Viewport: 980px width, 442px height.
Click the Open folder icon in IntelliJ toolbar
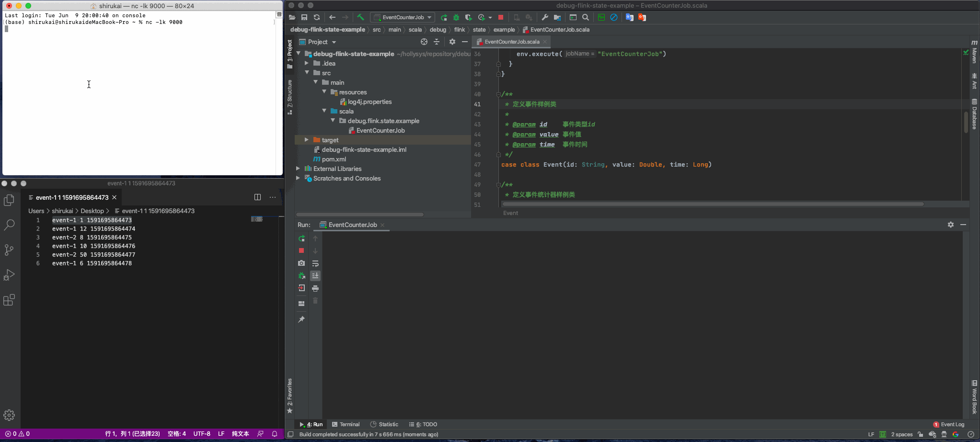pyautogui.click(x=292, y=17)
